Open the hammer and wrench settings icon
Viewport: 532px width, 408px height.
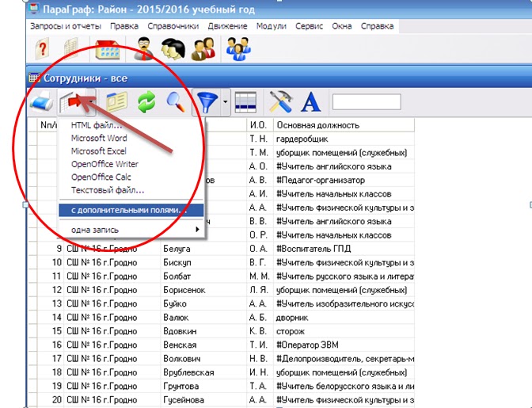tap(280, 101)
